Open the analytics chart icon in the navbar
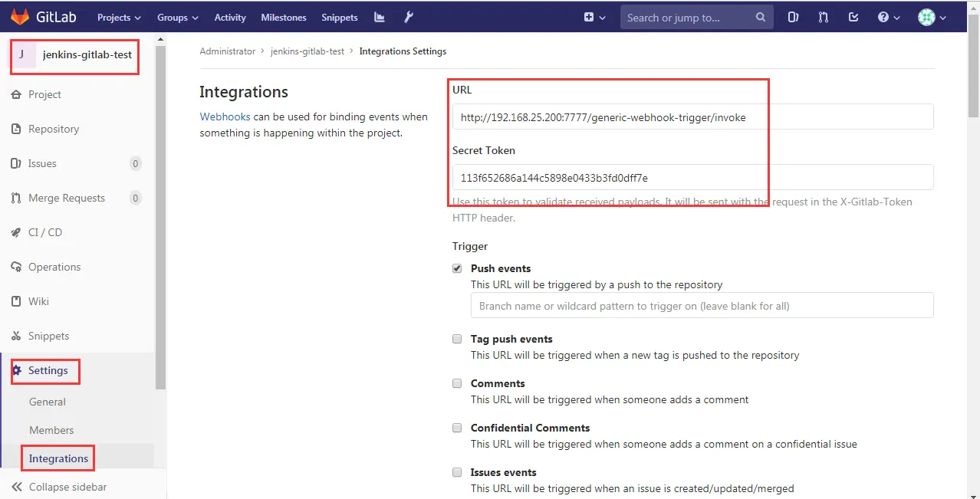This screenshot has width=980, height=499. click(x=379, y=16)
